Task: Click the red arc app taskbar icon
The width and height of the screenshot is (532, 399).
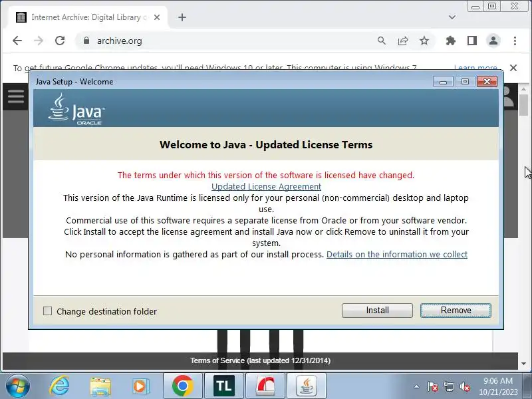Action: pyautogui.click(x=265, y=386)
